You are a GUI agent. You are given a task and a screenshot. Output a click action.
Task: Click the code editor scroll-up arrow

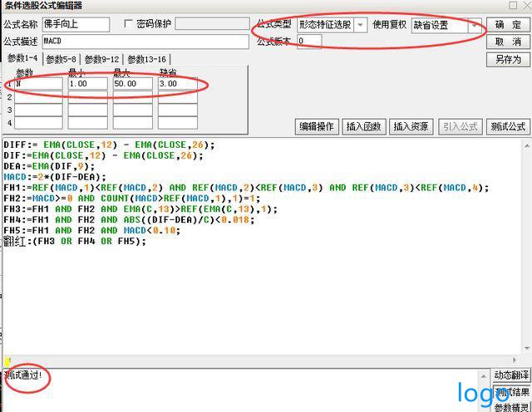pos(527,145)
